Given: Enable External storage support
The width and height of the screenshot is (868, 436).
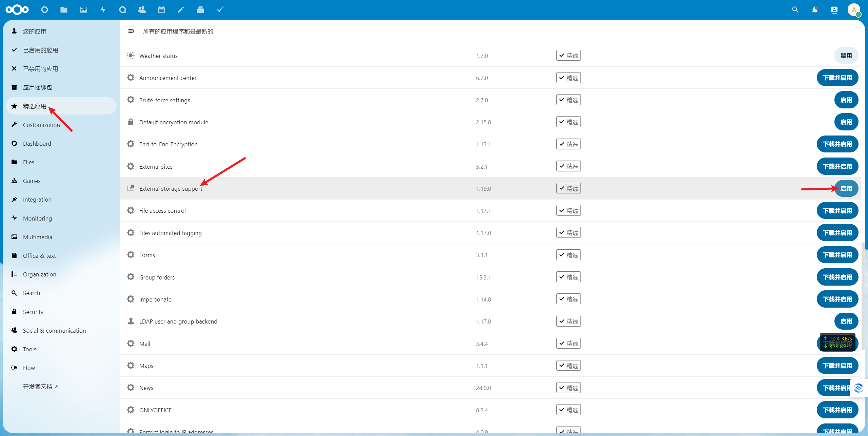Looking at the screenshot, I should (x=846, y=188).
